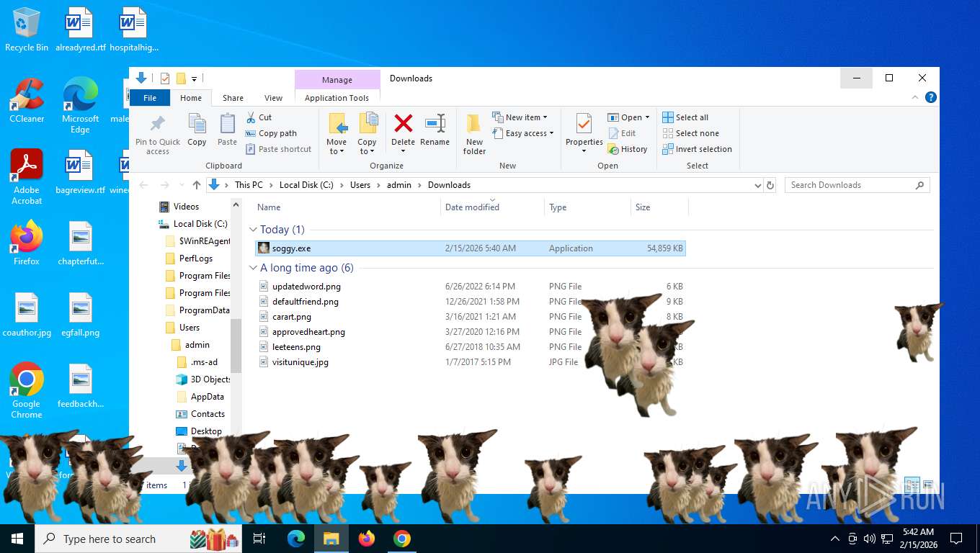Open CCleaner desktop shortcut

click(27, 101)
